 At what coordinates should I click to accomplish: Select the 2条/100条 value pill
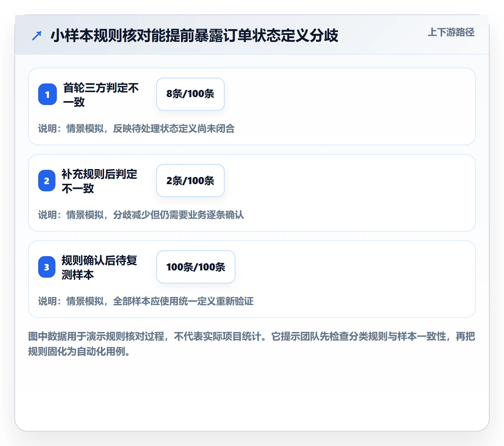[x=190, y=181]
